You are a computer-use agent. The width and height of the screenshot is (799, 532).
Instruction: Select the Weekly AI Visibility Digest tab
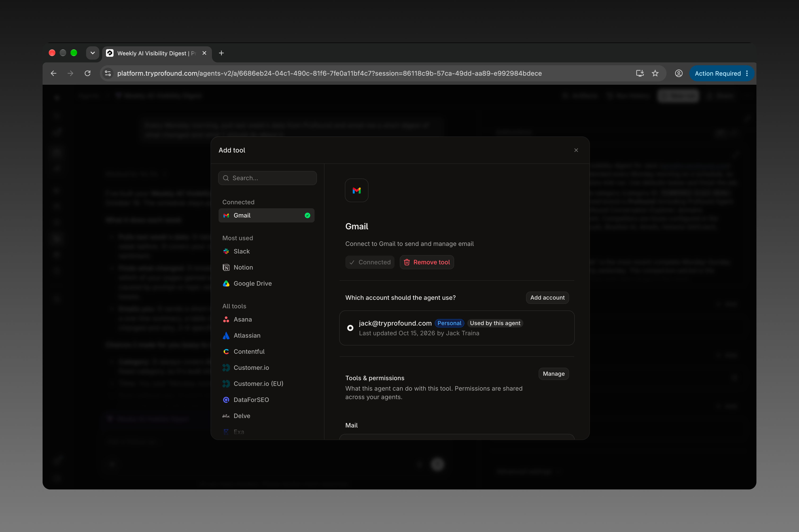pyautogui.click(x=157, y=53)
